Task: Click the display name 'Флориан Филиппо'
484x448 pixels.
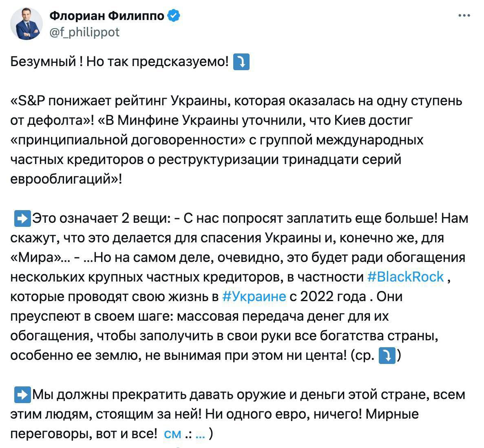Action: 107,16
